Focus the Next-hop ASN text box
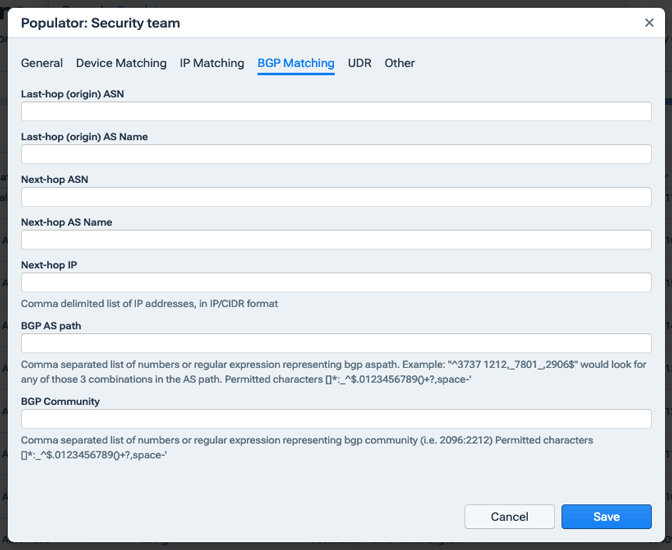The height and width of the screenshot is (550, 672). point(336,197)
